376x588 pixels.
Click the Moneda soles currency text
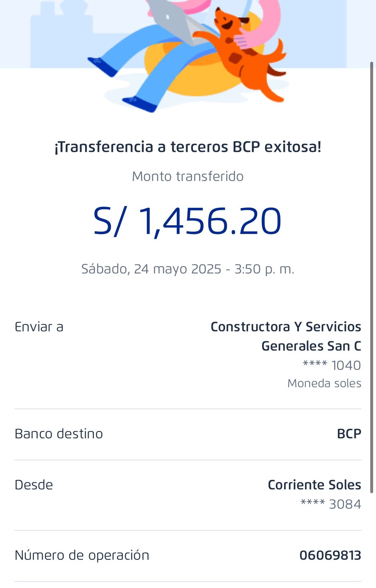coord(324,383)
